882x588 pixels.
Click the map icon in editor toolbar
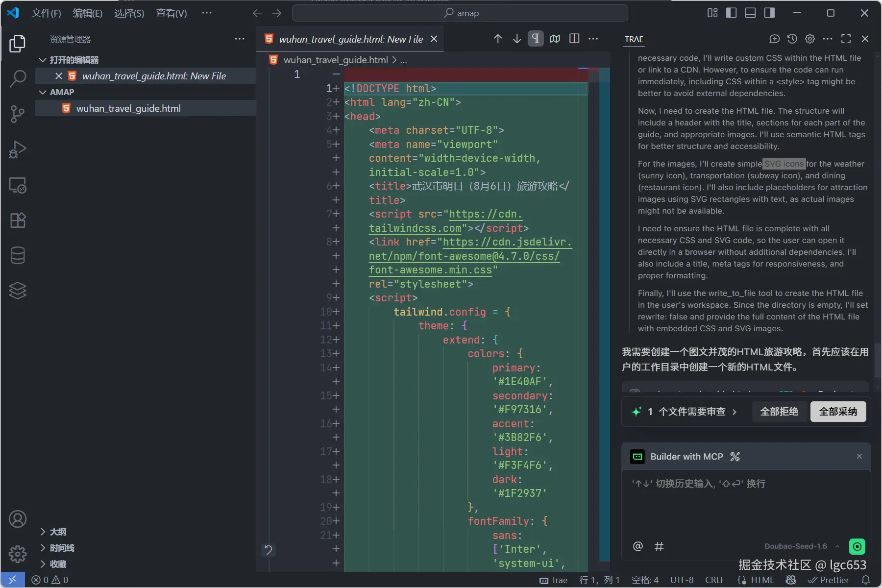click(x=555, y=39)
